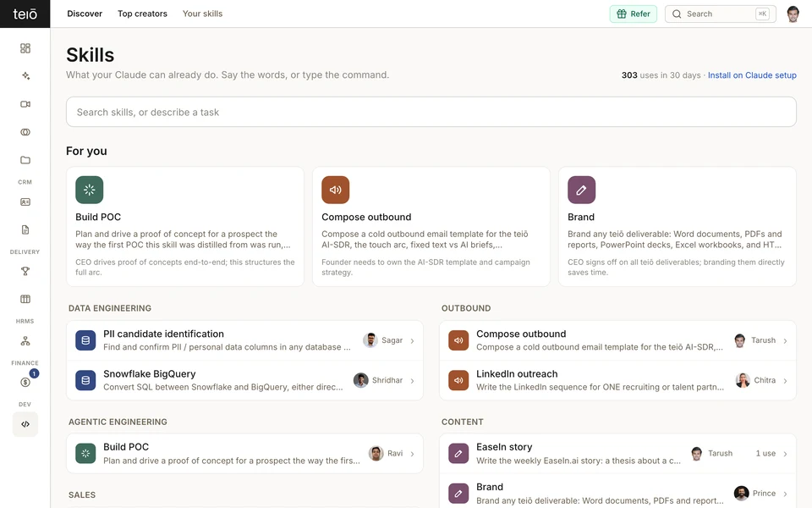Click the gift icon in Refer button
This screenshot has height=508, width=812.
(x=622, y=14)
